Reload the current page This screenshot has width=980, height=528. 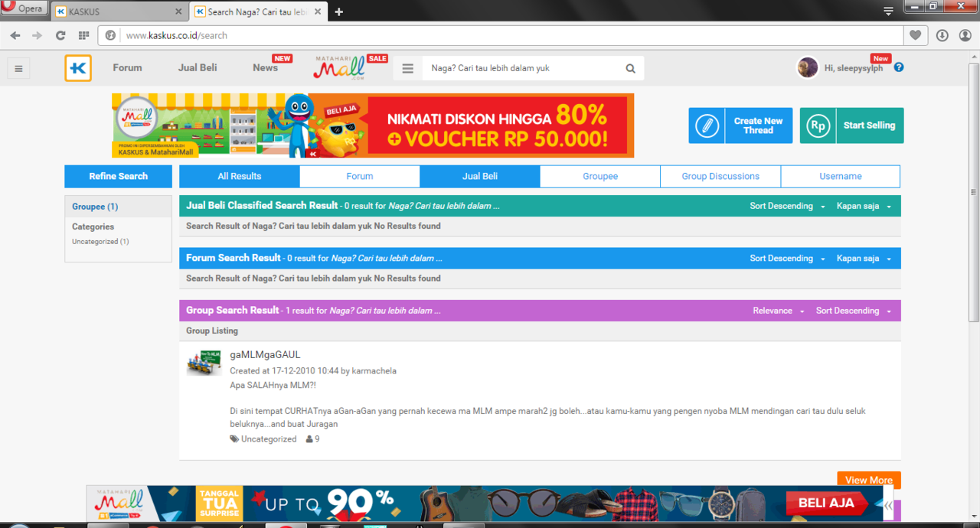[x=60, y=35]
